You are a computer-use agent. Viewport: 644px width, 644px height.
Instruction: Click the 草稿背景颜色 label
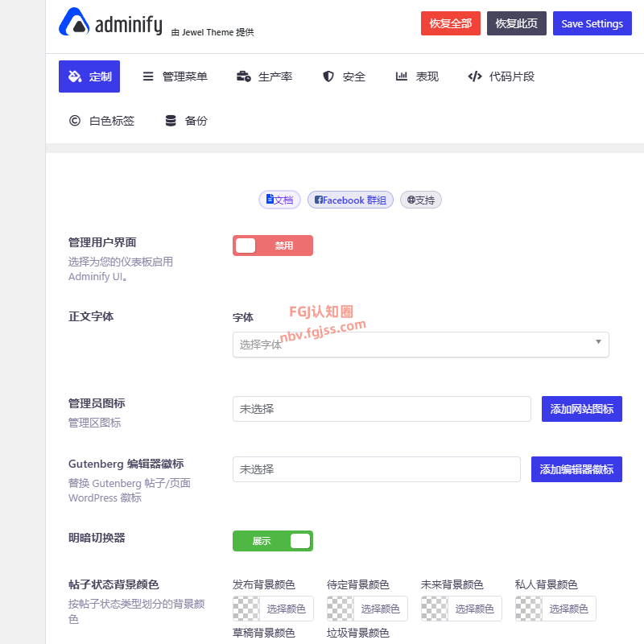click(x=264, y=633)
